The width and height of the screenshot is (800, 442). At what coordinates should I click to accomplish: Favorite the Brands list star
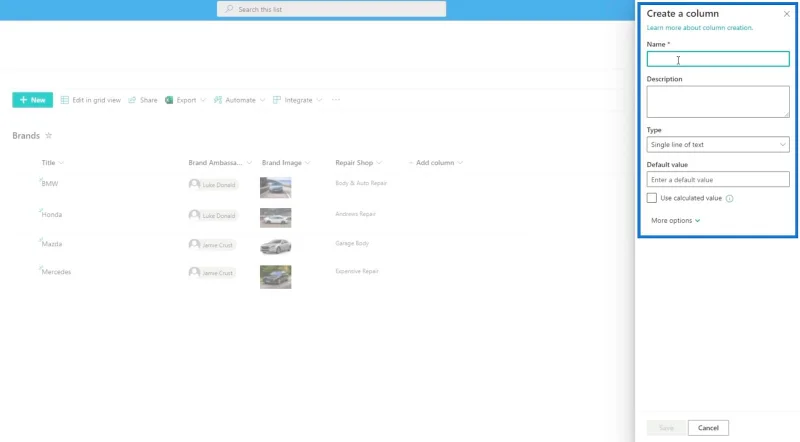pyautogui.click(x=48, y=136)
